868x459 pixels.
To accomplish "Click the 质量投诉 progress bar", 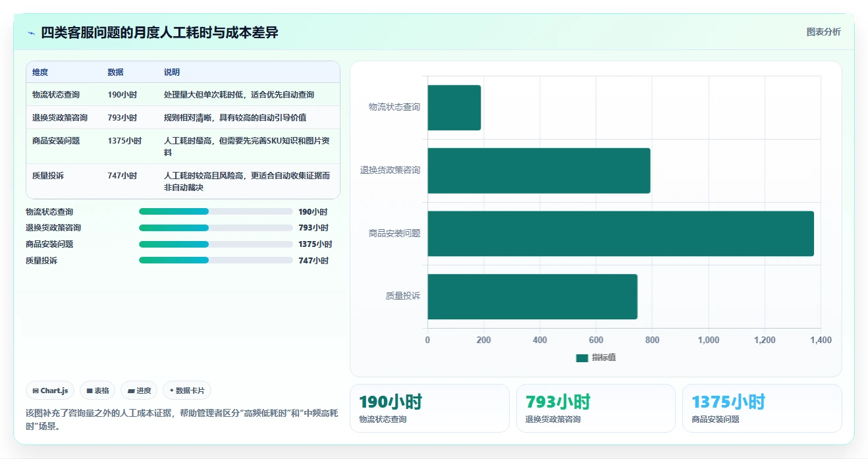I will (x=216, y=260).
